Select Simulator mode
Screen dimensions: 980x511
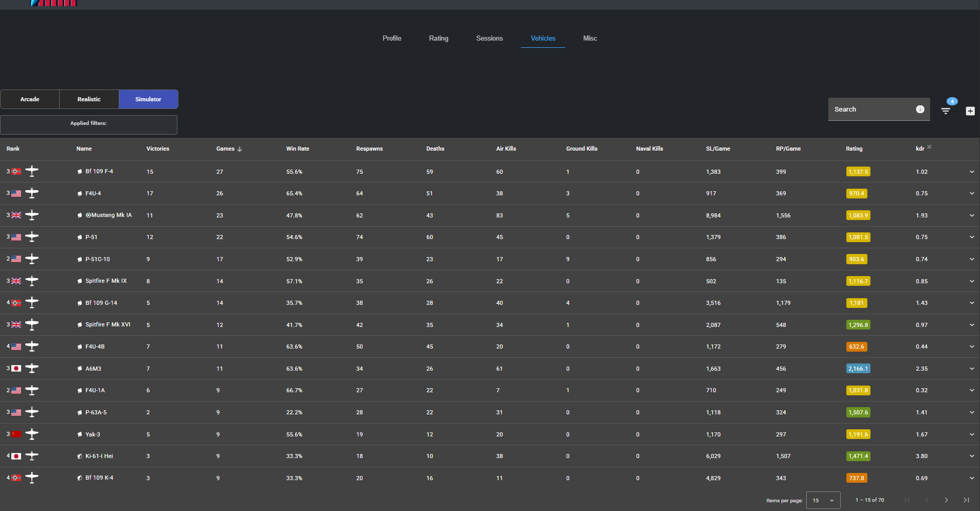[149, 99]
